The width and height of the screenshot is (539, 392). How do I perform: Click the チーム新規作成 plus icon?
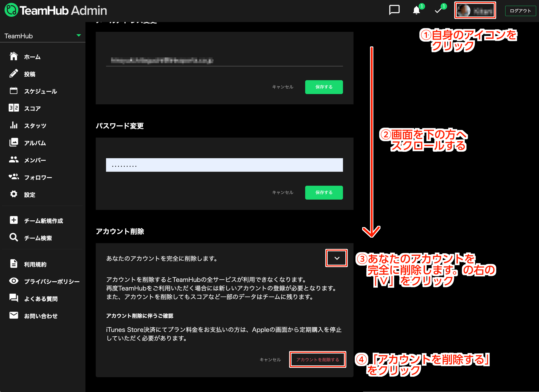pos(14,220)
